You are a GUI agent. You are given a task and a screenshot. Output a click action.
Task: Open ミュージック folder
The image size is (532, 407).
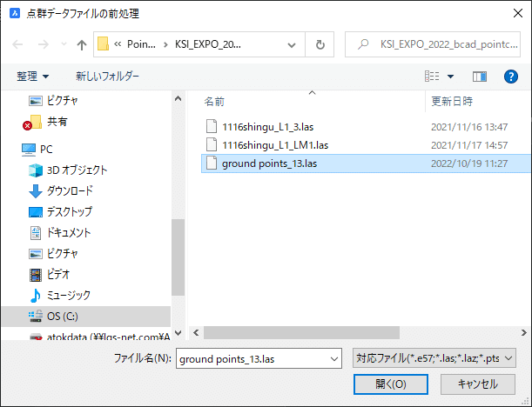pyautogui.click(x=60, y=296)
